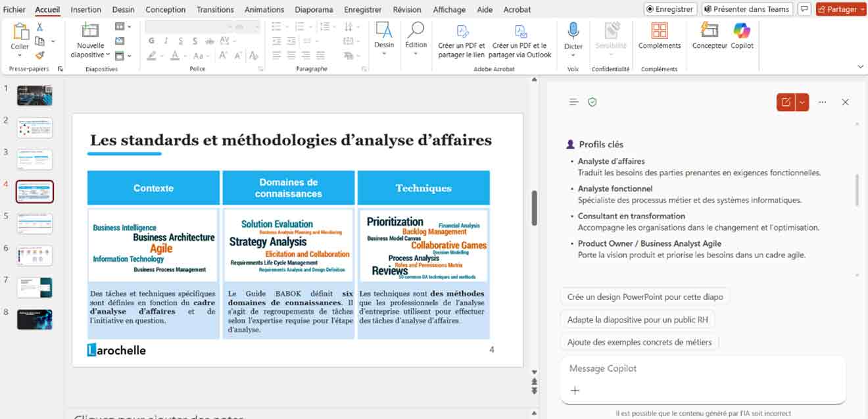Switch to the Insertion tab
Viewport: 868px width, 419px height.
click(85, 10)
